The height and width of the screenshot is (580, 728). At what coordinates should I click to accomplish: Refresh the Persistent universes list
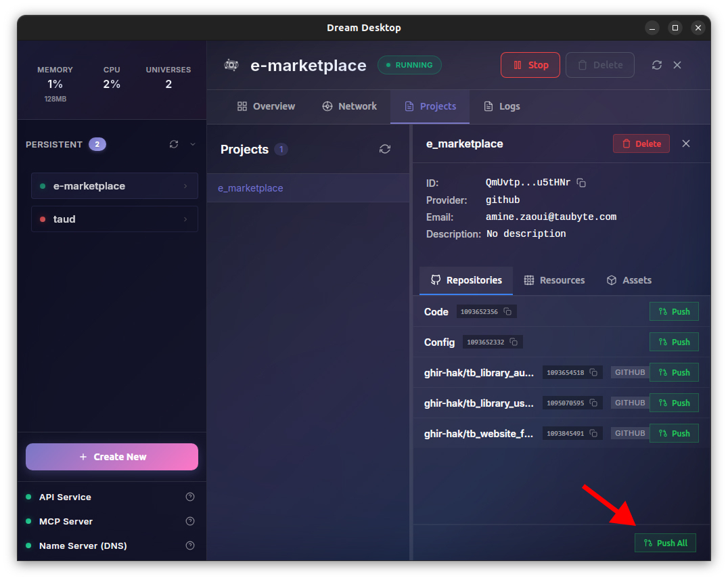(x=174, y=144)
